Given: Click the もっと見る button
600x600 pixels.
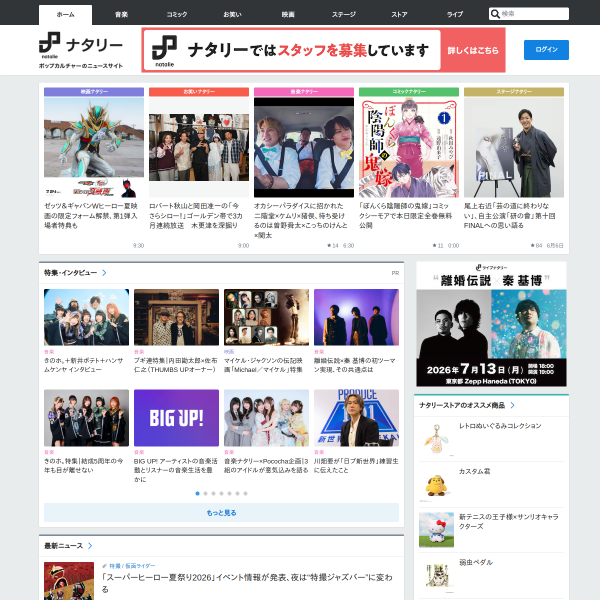Looking at the screenshot, I should click(x=221, y=513).
